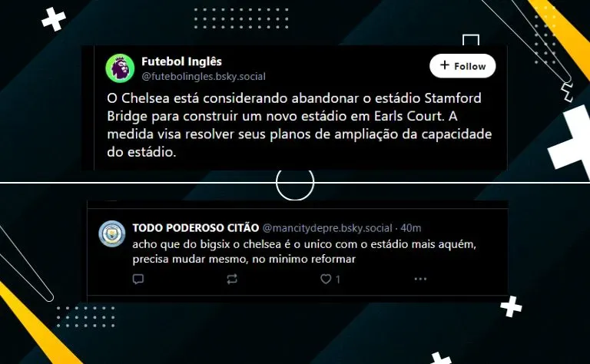Viewport: 590px width, 364px height.
Task: Click the large white cross at the right edge
Action: (570, 141)
